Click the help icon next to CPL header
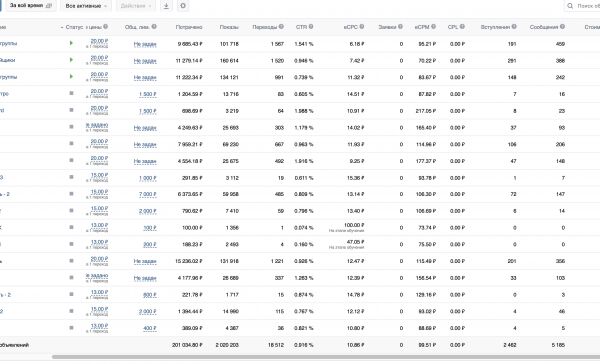 click(x=462, y=26)
